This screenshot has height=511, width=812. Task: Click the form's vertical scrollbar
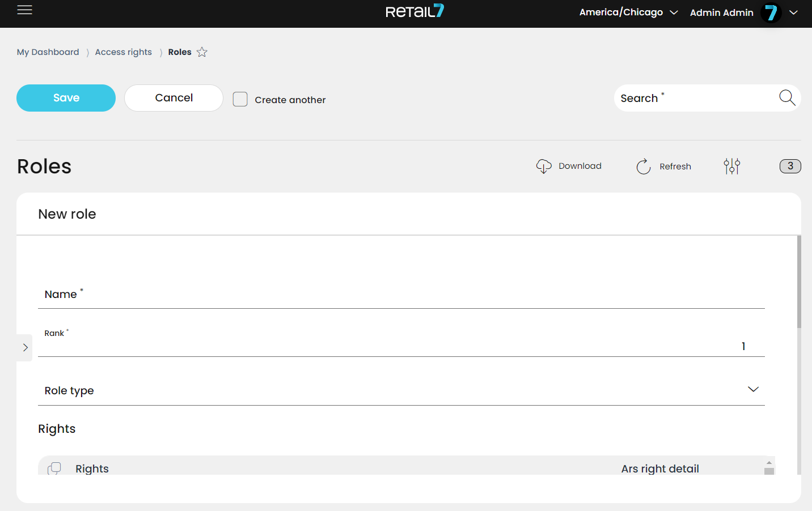coord(798,283)
